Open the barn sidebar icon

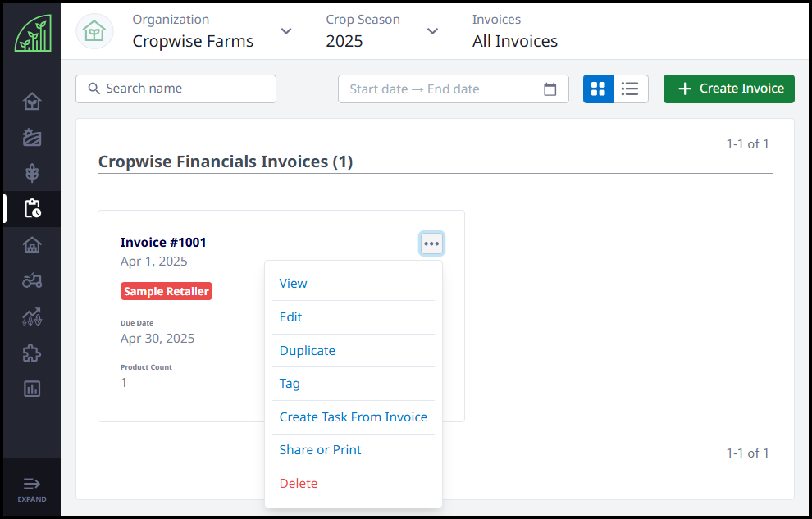click(x=32, y=244)
